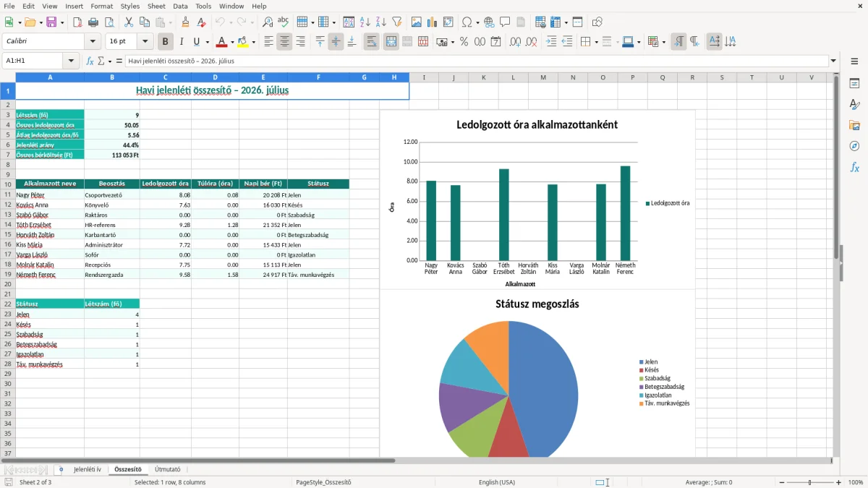Open the sidebar Navigator panel
Viewport: 868px width, 488px height.
pyautogui.click(x=854, y=146)
